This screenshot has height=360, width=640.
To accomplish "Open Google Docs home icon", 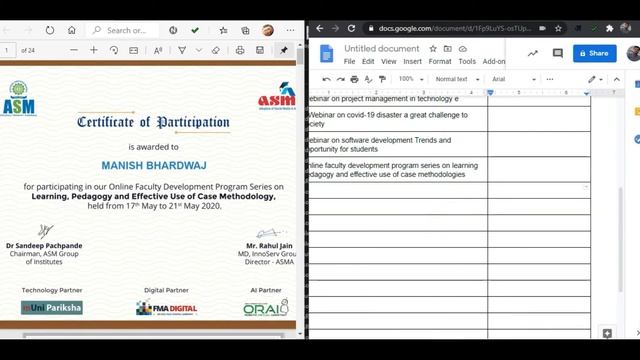I will tap(327, 53).
